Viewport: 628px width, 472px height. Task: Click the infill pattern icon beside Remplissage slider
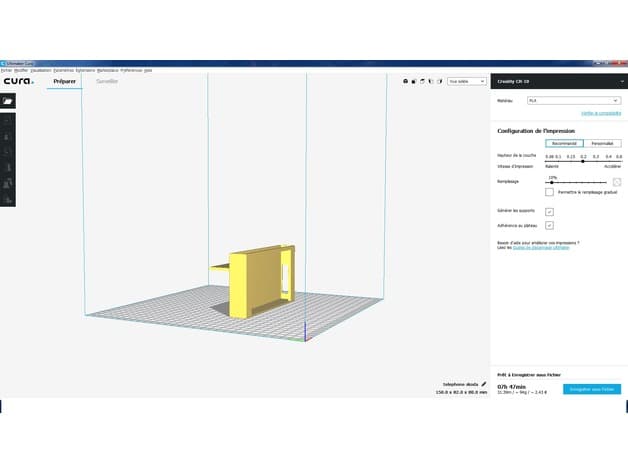[617, 182]
